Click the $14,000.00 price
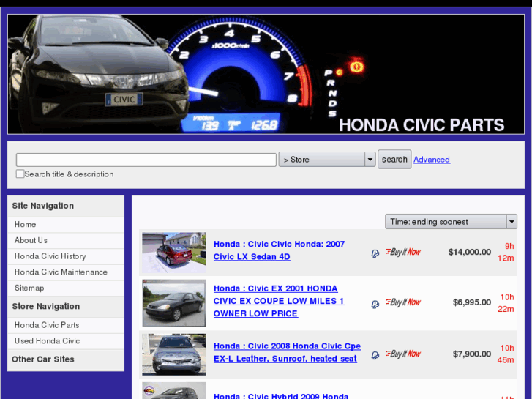 click(x=470, y=252)
